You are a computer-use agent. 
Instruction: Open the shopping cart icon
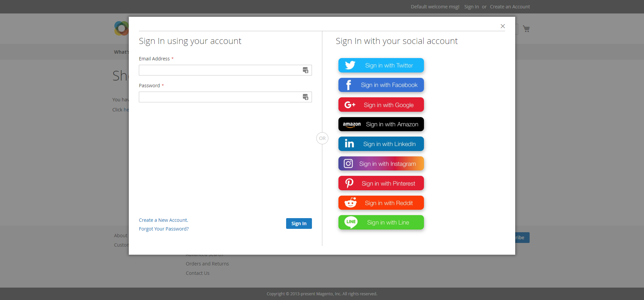(x=526, y=29)
